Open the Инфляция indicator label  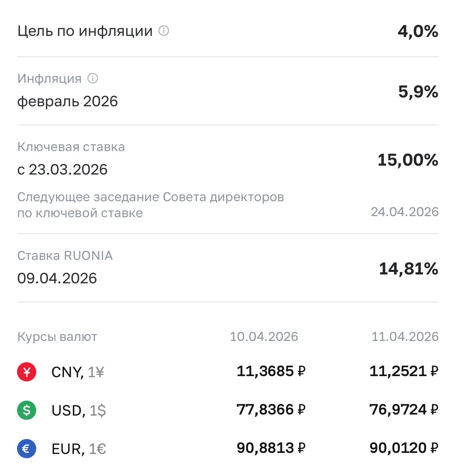(49, 79)
